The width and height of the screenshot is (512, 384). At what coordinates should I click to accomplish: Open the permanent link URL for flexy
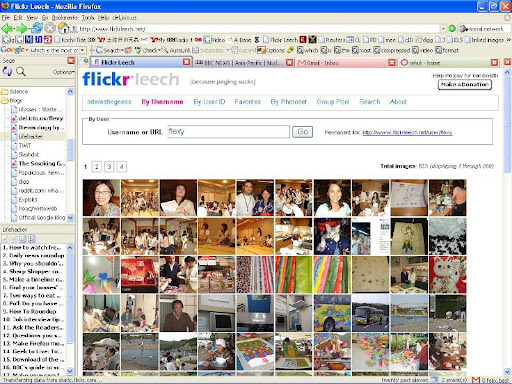[x=407, y=133]
